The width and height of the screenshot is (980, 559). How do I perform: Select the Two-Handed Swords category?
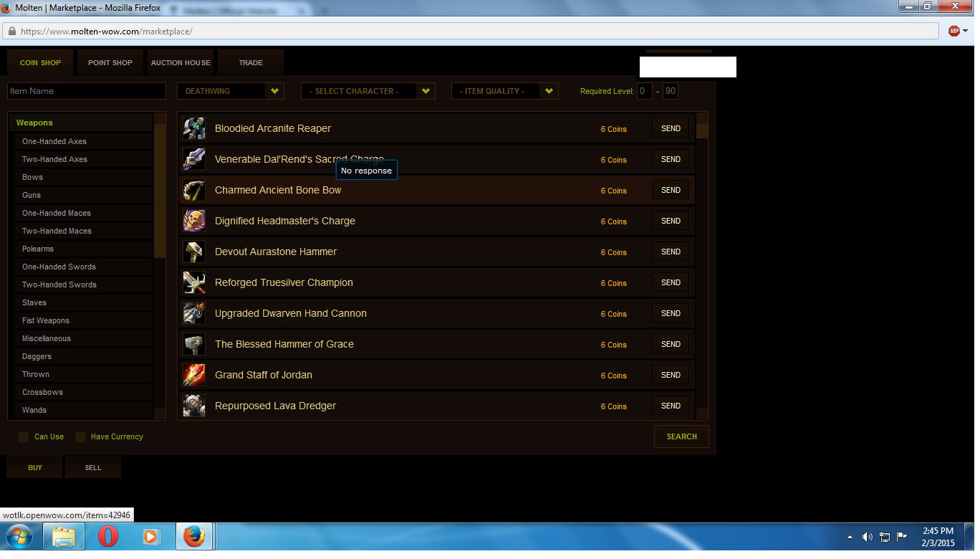click(x=84, y=285)
